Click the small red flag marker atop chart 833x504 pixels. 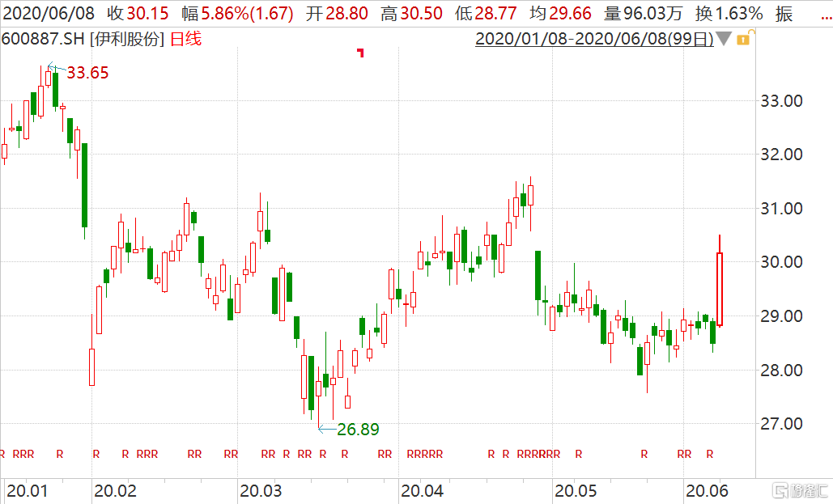360,53
